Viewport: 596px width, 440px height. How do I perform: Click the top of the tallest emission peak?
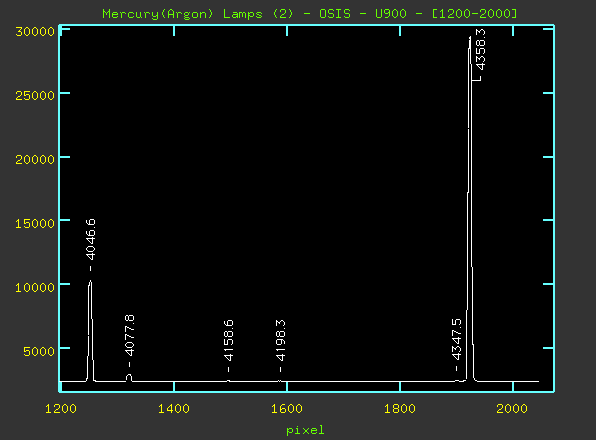[x=470, y=38]
